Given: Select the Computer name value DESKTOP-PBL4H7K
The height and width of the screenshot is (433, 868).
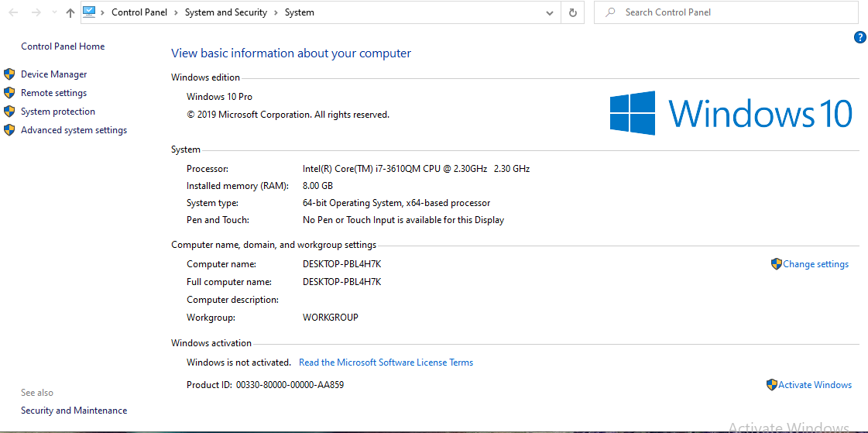Looking at the screenshot, I should [x=342, y=265].
